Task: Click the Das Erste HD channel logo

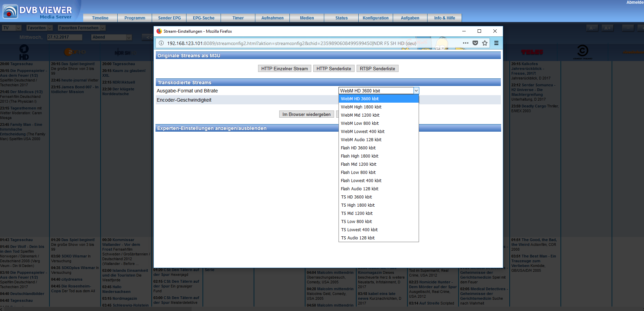Action: pyautogui.click(x=24, y=52)
